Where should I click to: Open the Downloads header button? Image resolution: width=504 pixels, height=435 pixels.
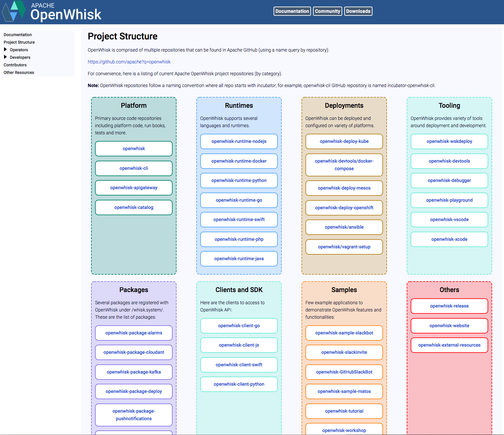[358, 11]
